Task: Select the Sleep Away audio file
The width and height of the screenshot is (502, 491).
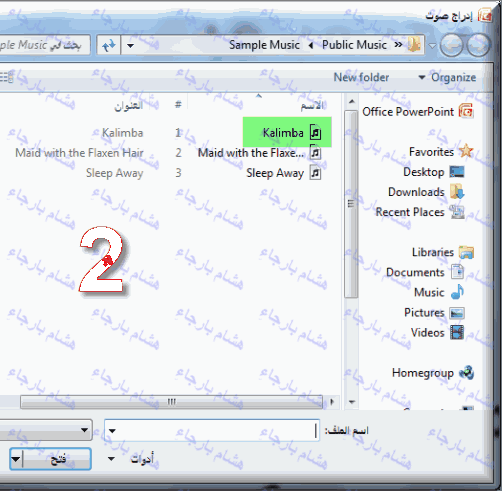Action: pyautogui.click(x=283, y=173)
